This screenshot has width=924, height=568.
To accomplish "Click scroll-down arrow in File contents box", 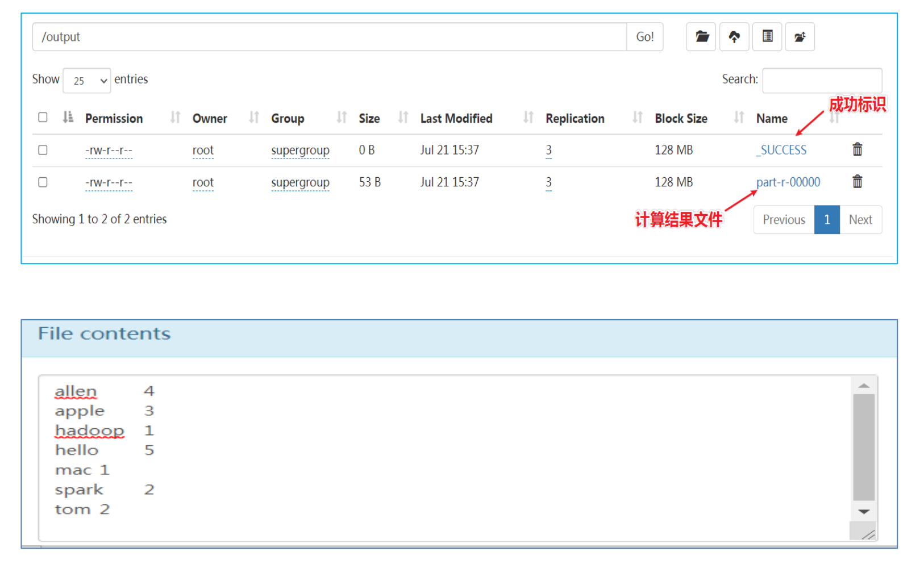I will tap(864, 512).
